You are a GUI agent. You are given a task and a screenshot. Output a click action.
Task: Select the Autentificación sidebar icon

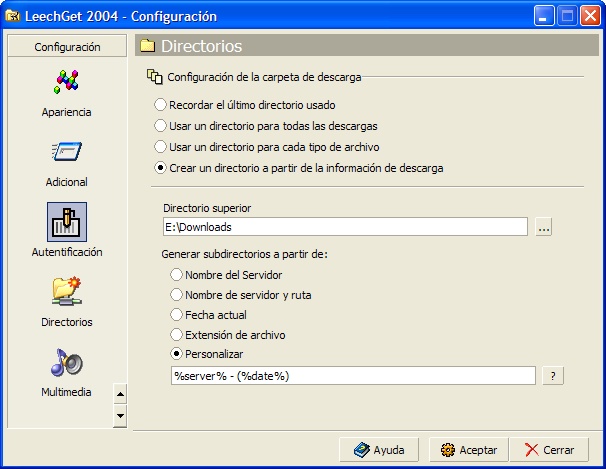[x=67, y=222]
